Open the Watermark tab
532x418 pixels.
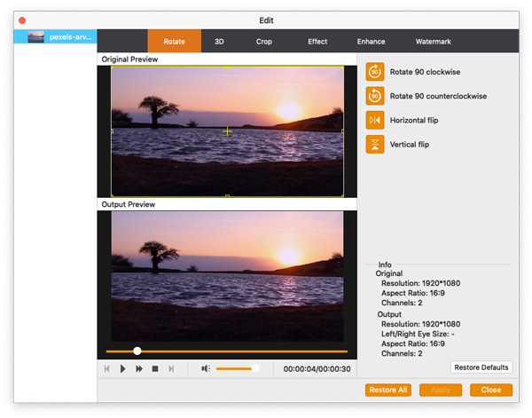434,42
